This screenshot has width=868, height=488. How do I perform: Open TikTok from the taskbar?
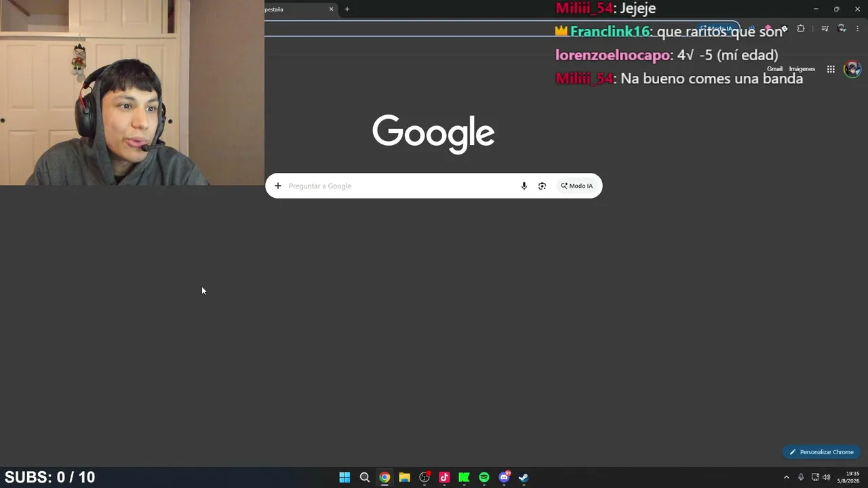pos(444,477)
